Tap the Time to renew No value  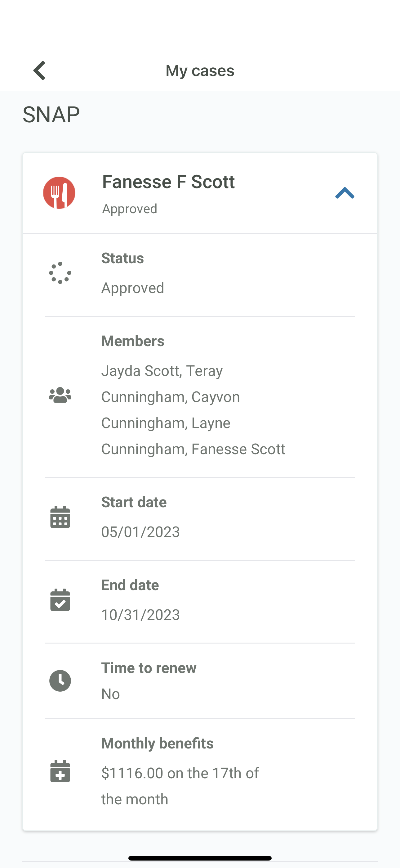click(x=110, y=694)
